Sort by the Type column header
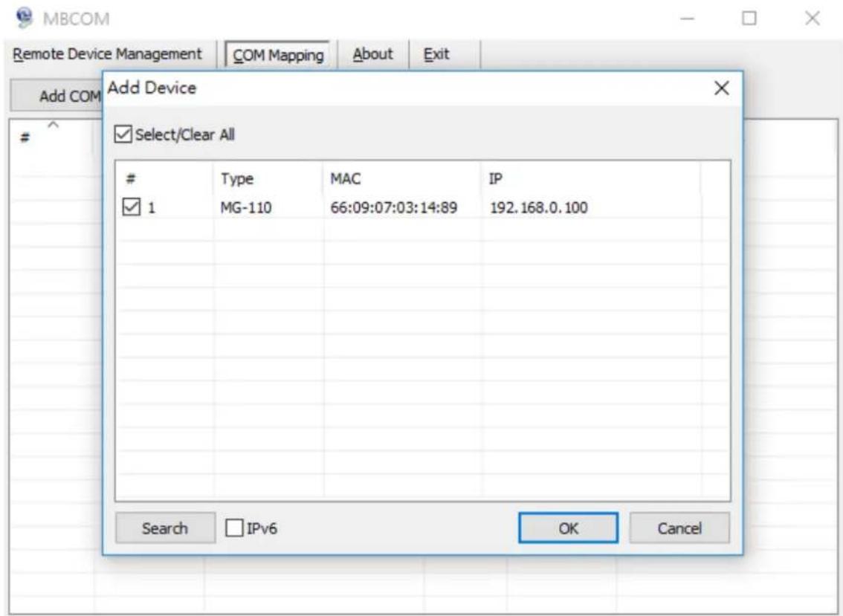The image size is (843, 616). click(x=268, y=178)
